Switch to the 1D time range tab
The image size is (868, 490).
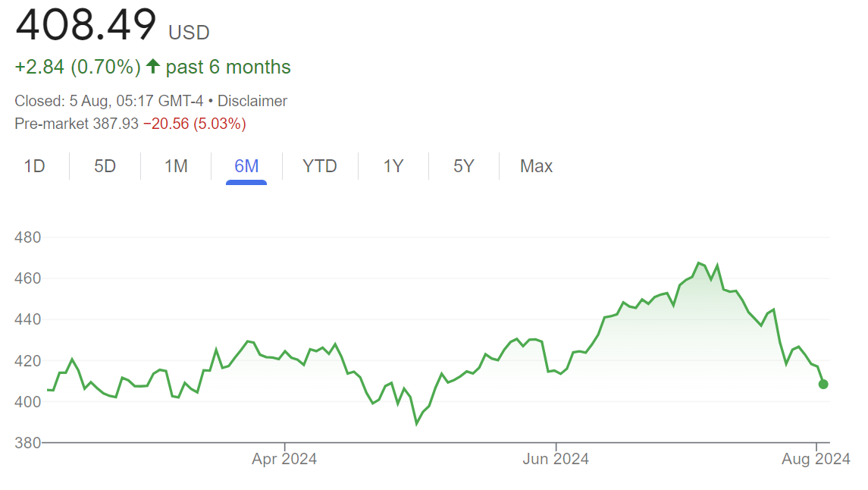click(x=35, y=166)
